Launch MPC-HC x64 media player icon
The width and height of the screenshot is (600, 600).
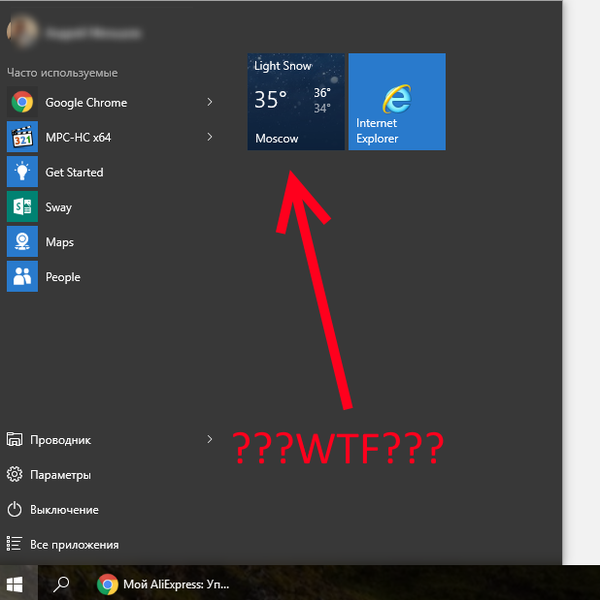(x=22, y=137)
